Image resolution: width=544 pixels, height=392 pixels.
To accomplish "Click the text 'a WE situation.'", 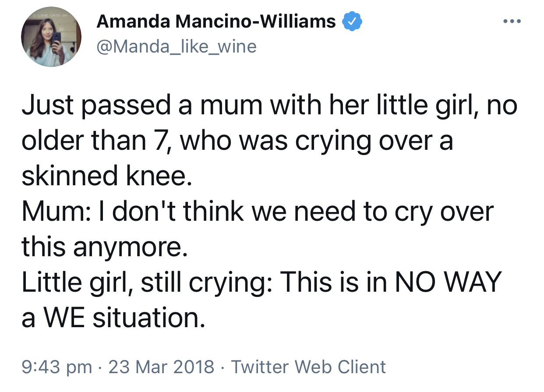I will [113, 318].
